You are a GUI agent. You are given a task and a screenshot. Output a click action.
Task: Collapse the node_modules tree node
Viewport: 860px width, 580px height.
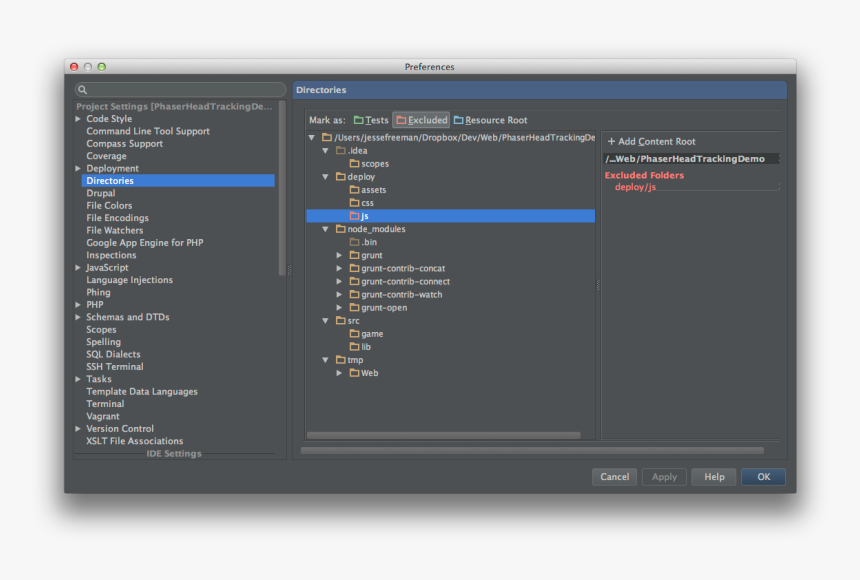pyautogui.click(x=325, y=228)
